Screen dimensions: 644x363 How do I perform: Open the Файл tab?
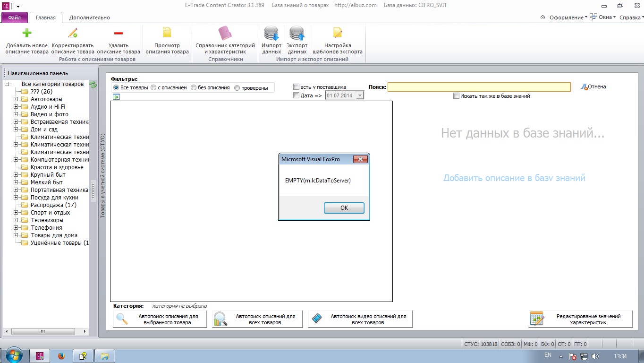click(15, 17)
